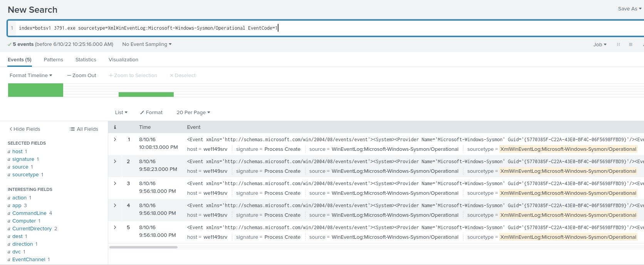
Task: Open the app interesting field
Action: (17, 205)
